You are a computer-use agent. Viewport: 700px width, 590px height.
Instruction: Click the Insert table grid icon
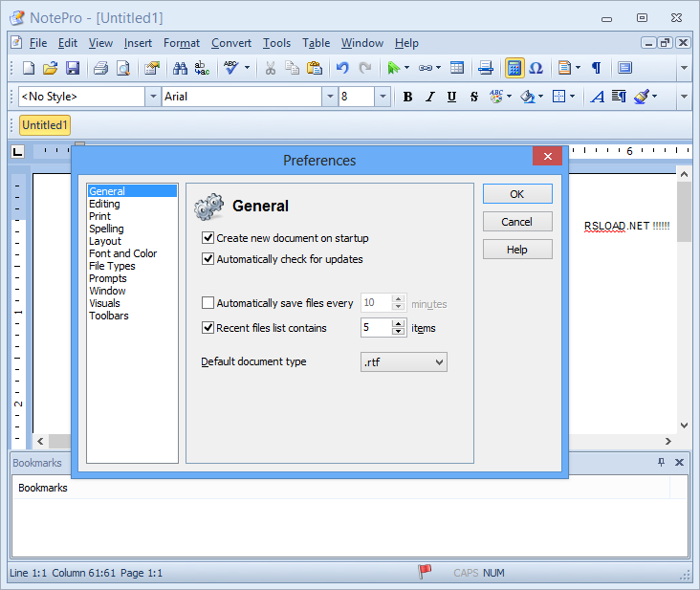[457, 68]
